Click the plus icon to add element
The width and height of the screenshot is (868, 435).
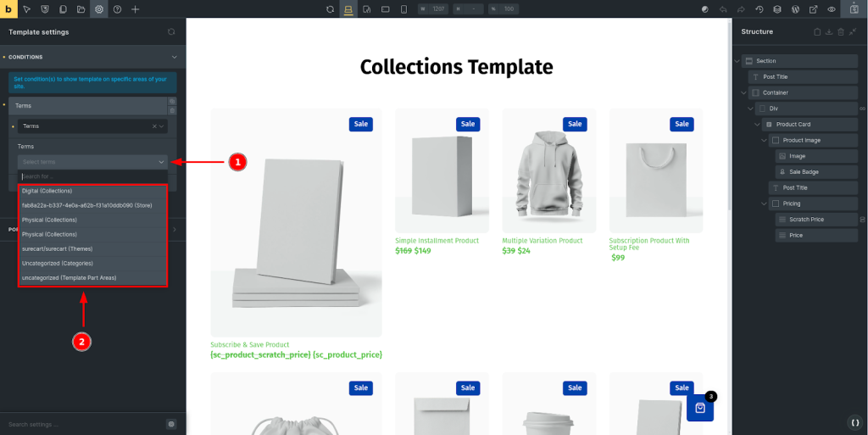pos(136,8)
